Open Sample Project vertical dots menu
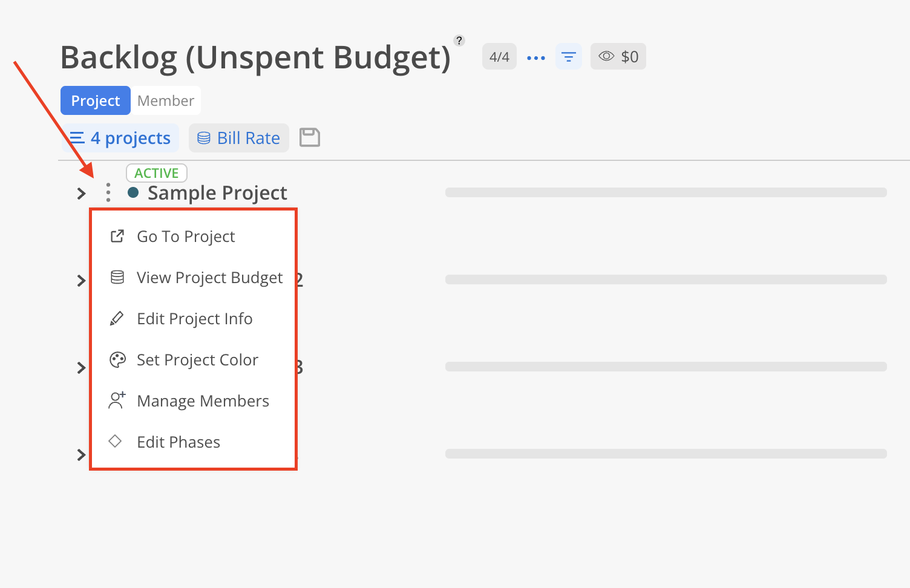Screen dimensions: 910x588 click(x=108, y=193)
